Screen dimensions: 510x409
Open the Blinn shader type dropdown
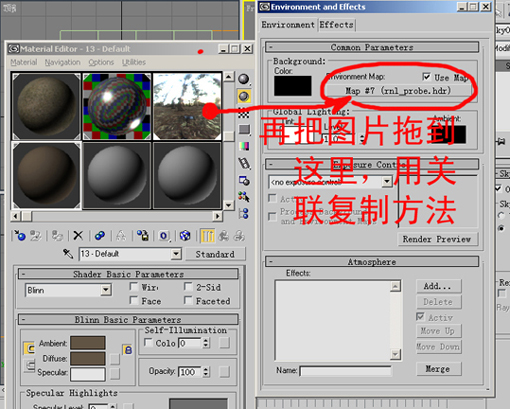[x=106, y=290]
